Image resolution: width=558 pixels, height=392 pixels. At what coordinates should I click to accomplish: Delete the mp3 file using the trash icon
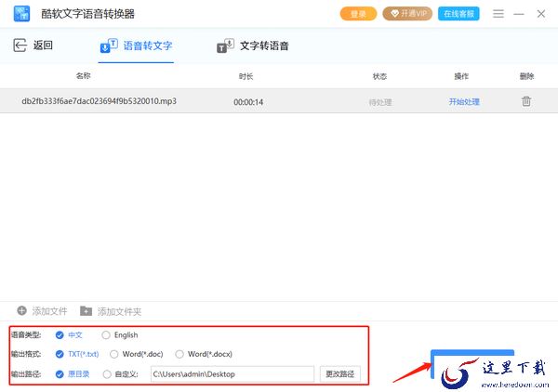(526, 101)
